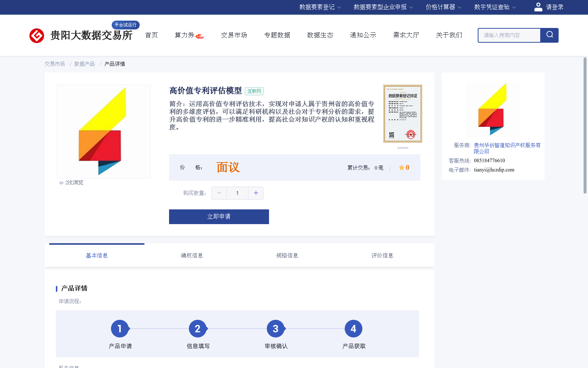Click the email tianyi@hczdip.com
The height and width of the screenshot is (368, 588).
click(494, 170)
